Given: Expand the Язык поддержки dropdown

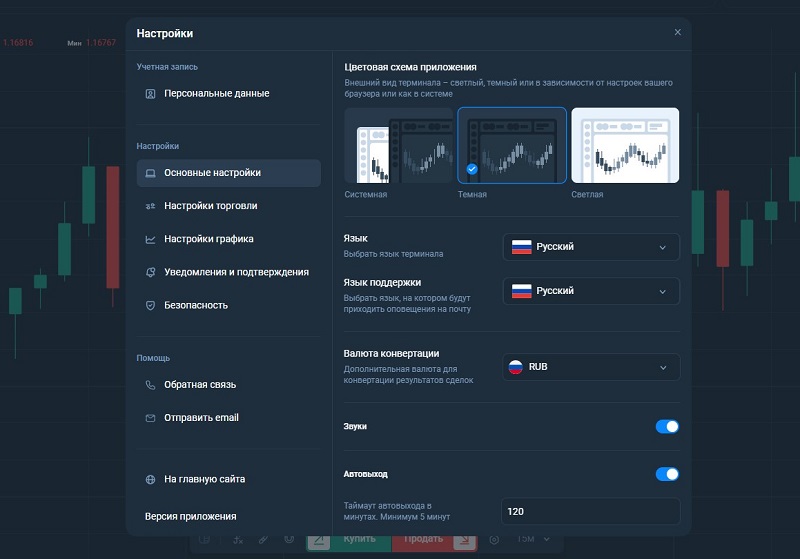Looking at the screenshot, I should click(590, 291).
